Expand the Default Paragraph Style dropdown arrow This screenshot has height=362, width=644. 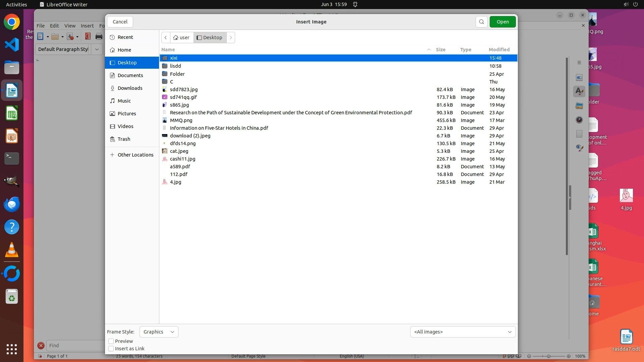tap(97, 49)
